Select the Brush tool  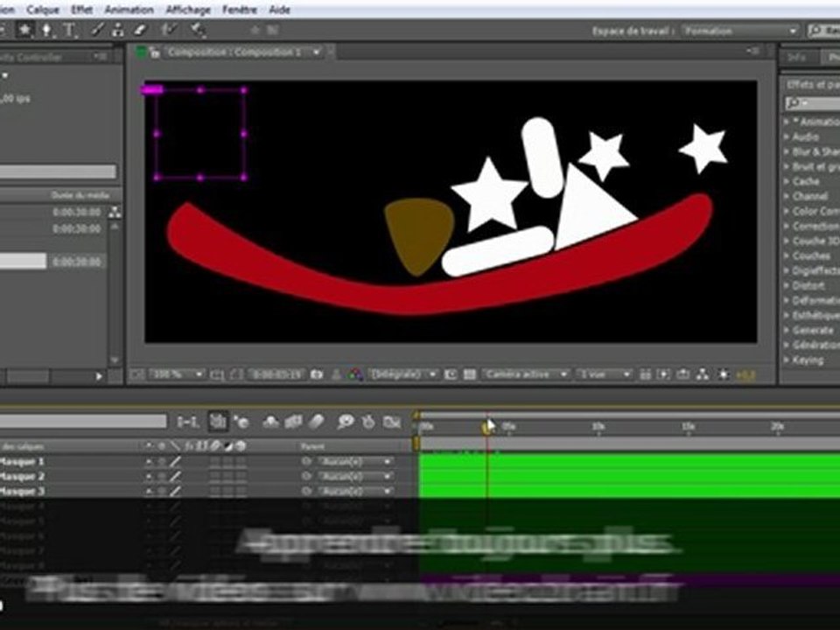(x=97, y=30)
